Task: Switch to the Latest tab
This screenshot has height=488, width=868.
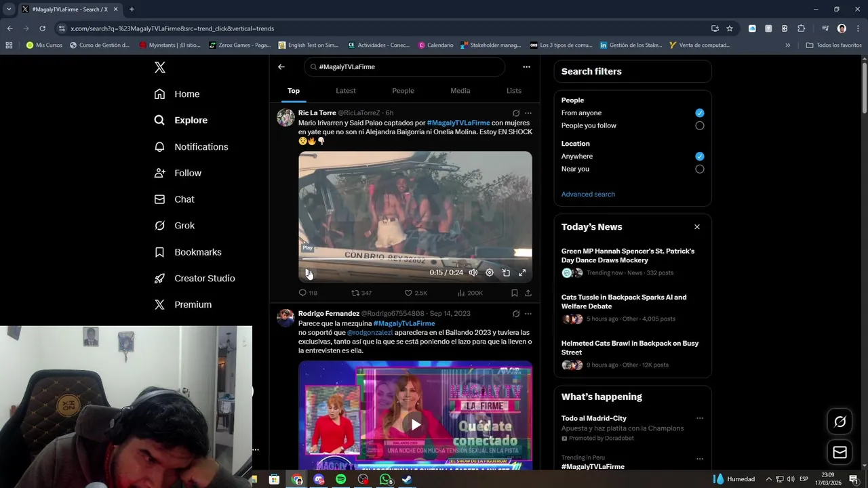Action: coord(346,91)
